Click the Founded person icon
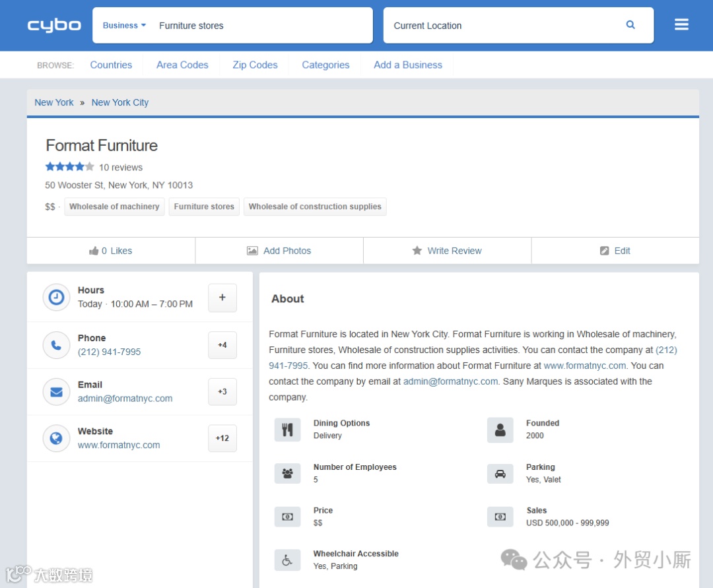Image resolution: width=713 pixels, height=588 pixels. [500, 430]
